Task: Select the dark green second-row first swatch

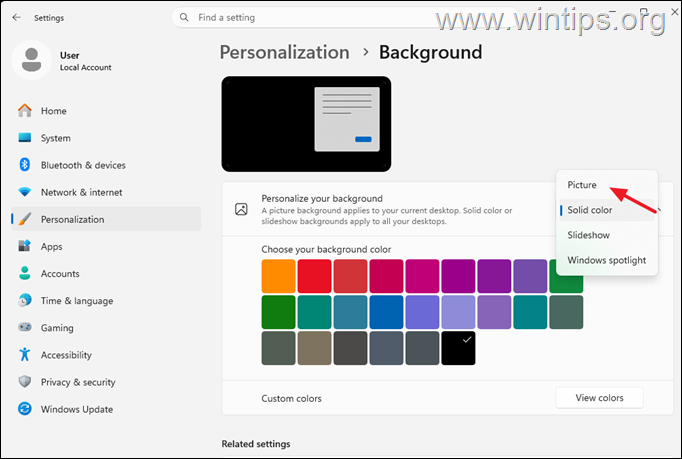Action: click(x=278, y=312)
